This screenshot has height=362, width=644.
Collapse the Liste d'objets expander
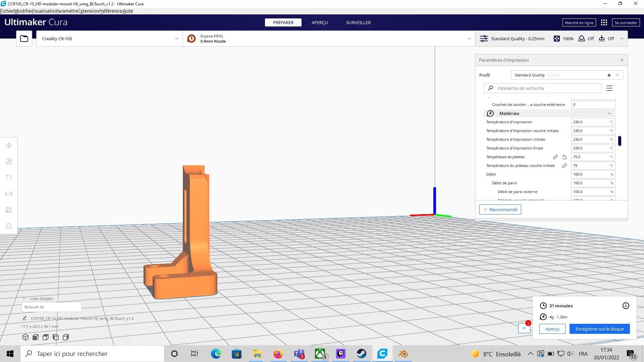point(24,298)
